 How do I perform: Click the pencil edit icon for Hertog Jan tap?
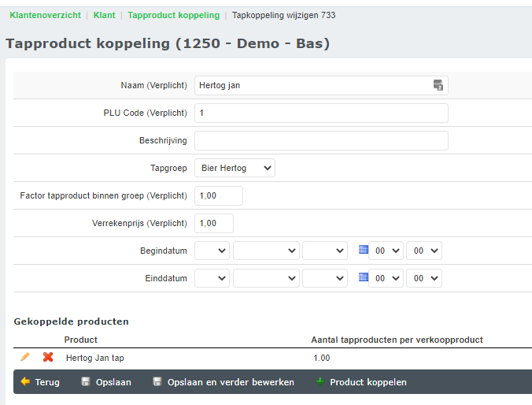click(x=25, y=358)
